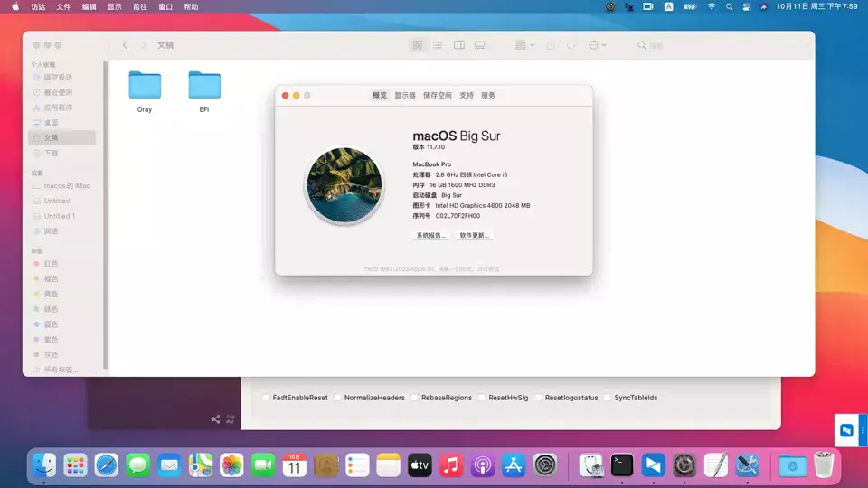Click the share icon in background window

click(x=215, y=419)
